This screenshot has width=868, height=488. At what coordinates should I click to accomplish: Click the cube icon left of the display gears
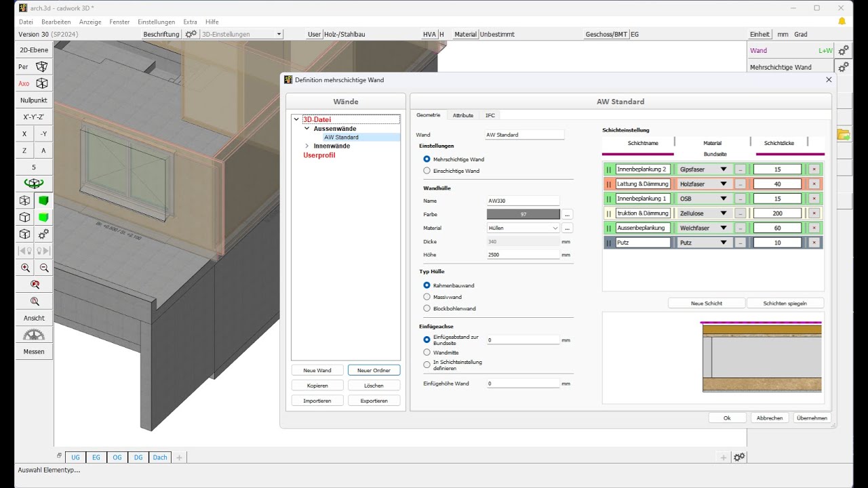(x=24, y=234)
